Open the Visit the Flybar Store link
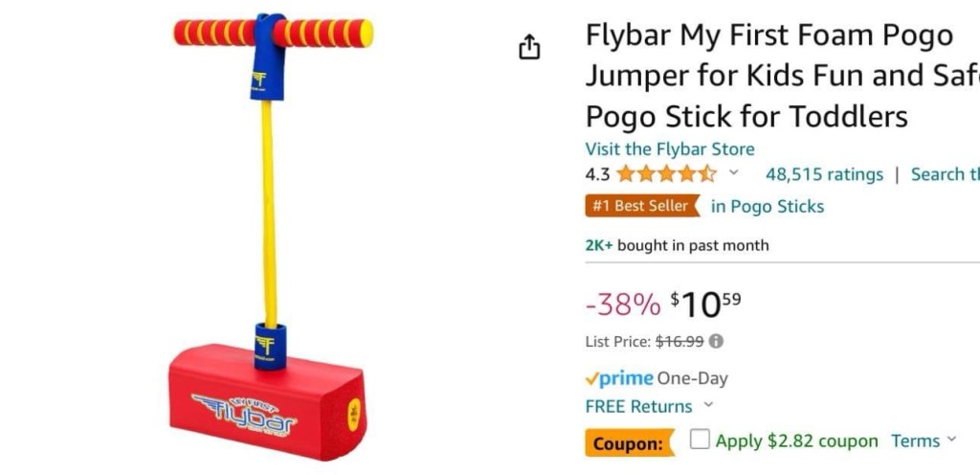This screenshot has height=475, width=980. (670, 148)
